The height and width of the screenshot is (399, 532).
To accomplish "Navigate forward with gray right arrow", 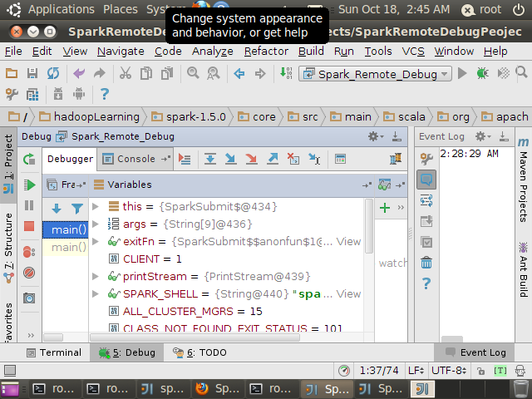I will tap(260, 73).
